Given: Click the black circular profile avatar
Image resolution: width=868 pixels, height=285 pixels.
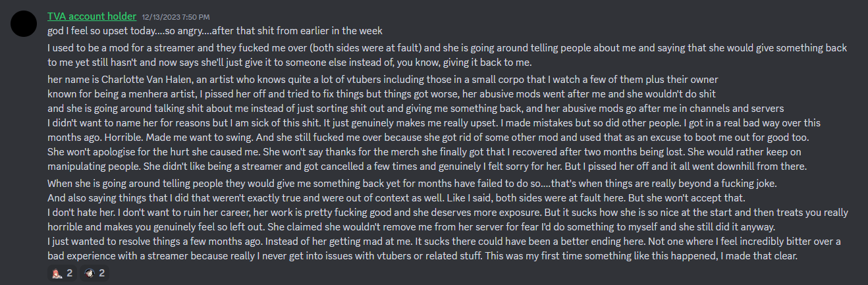Looking at the screenshot, I should (x=24, y=24).
